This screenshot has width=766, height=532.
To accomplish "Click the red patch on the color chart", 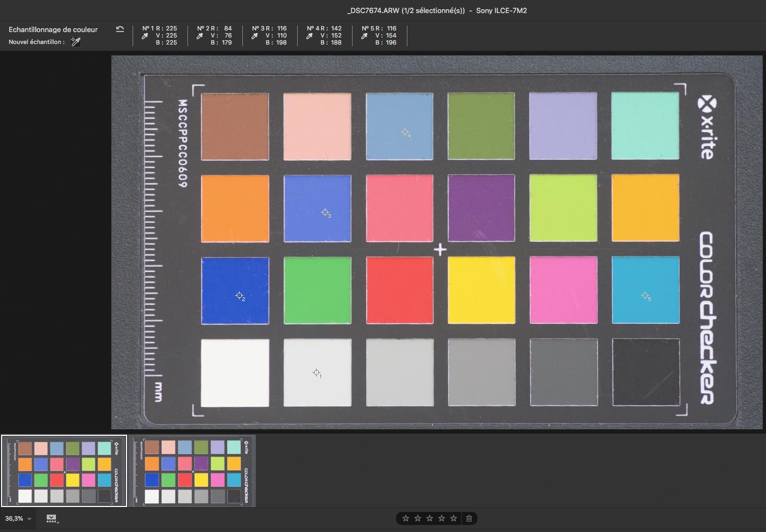I will [400, 290].
